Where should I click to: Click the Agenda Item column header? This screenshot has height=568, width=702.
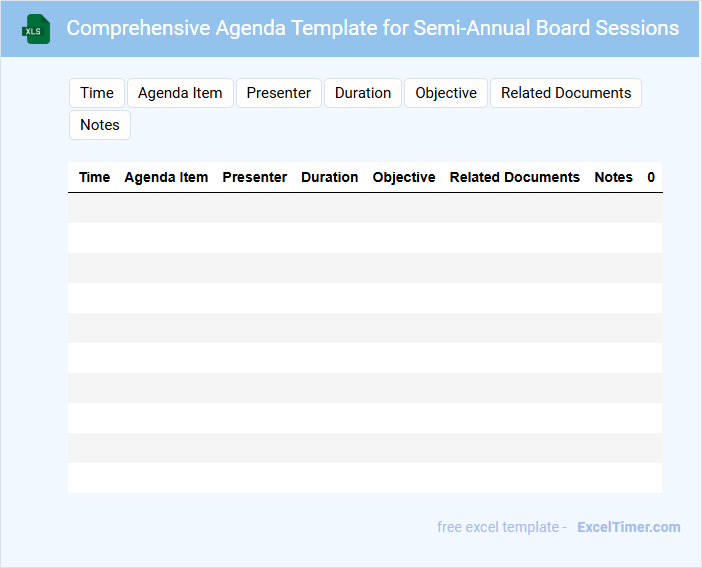(166, 177)
